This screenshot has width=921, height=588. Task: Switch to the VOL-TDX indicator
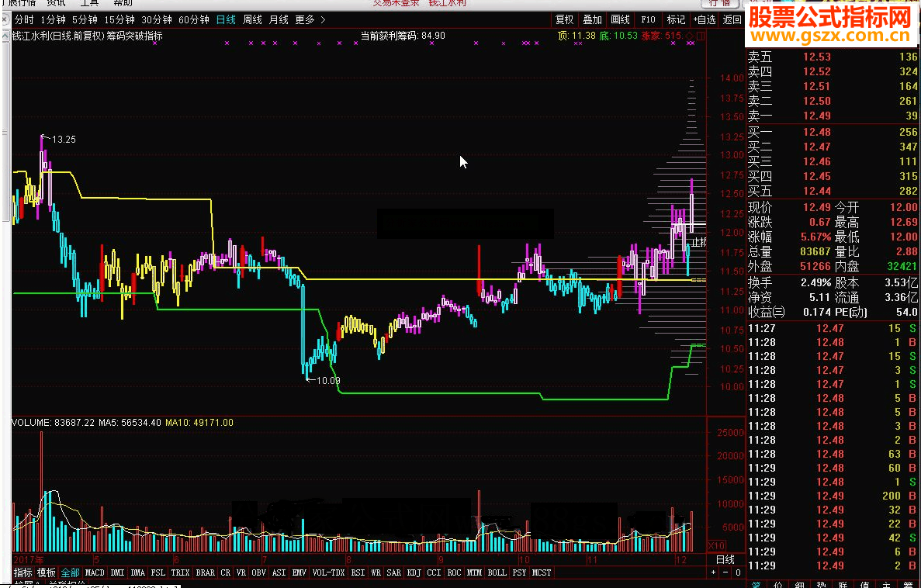coord(328,572)
